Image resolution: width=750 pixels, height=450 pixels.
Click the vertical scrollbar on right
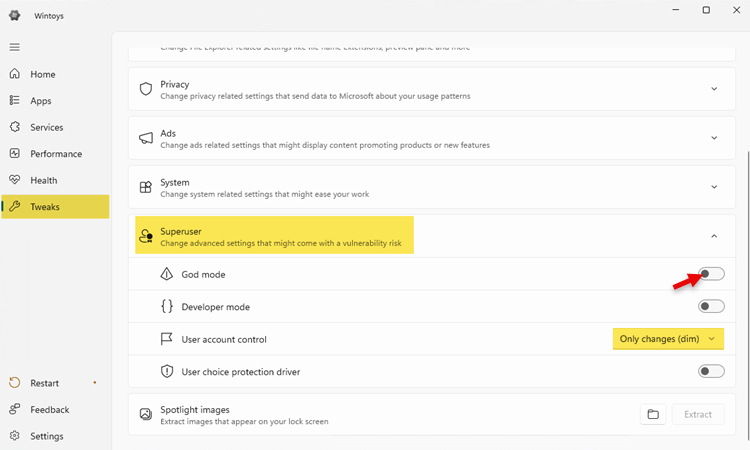point(746,250)
